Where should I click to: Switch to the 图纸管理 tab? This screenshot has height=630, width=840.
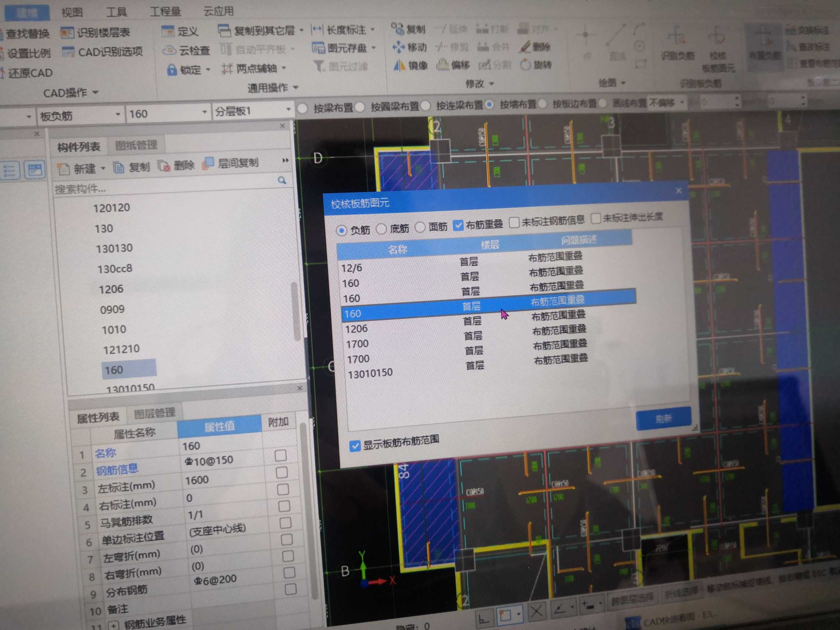pos(136,145)
